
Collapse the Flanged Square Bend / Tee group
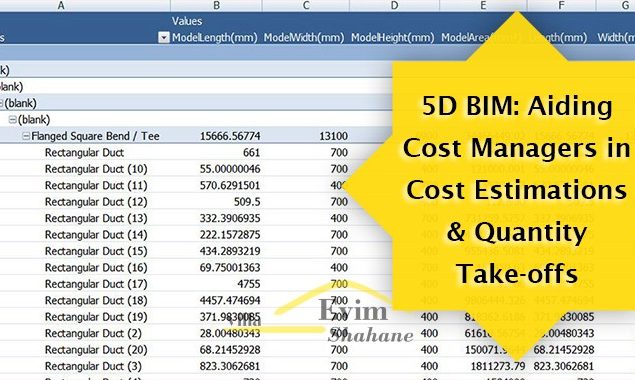(x=26, y=137)
